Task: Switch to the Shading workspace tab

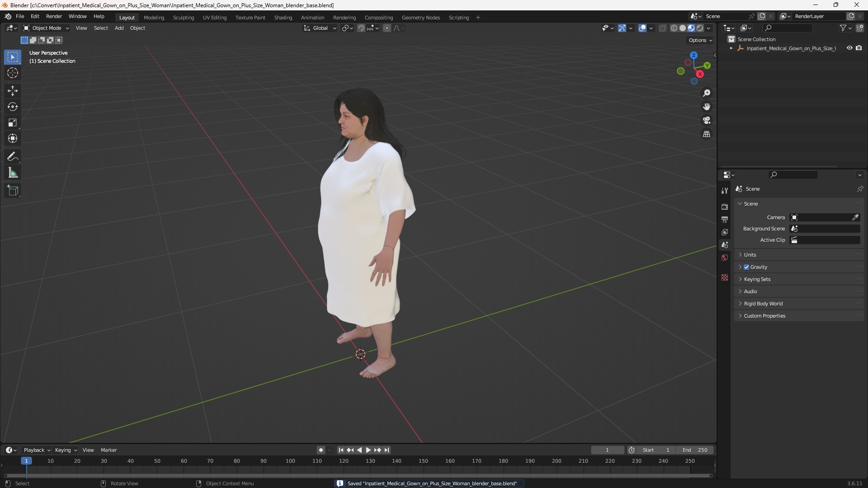Action: [283, 18]
